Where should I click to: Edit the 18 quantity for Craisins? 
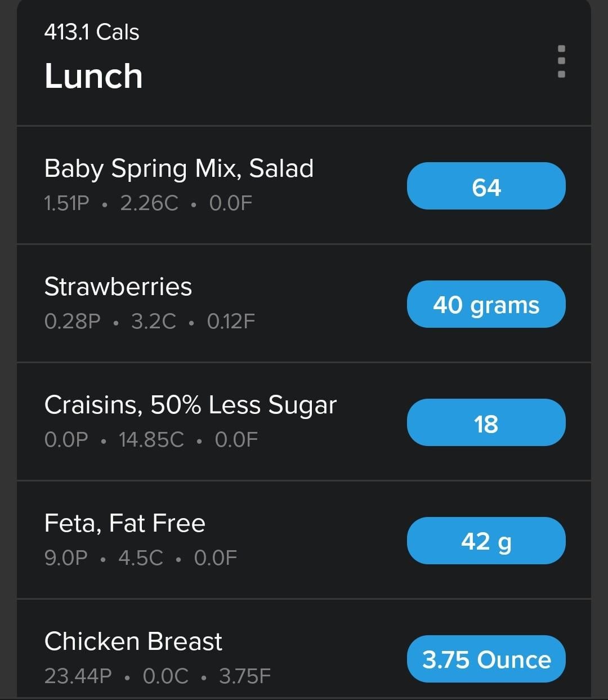(486, 423)
